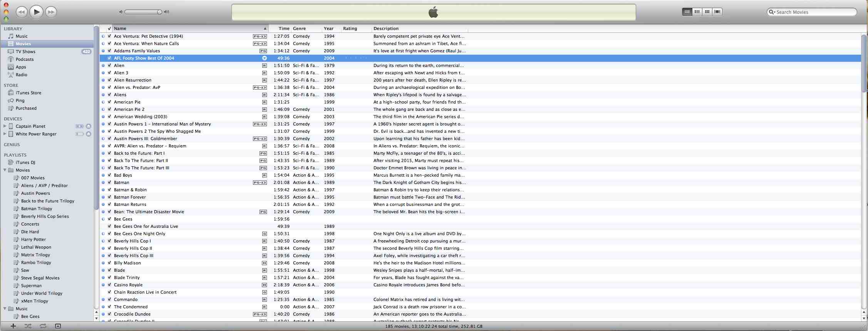868x331 pixels.
Task: Start playback with the Play button
Action: click(36, 12)
